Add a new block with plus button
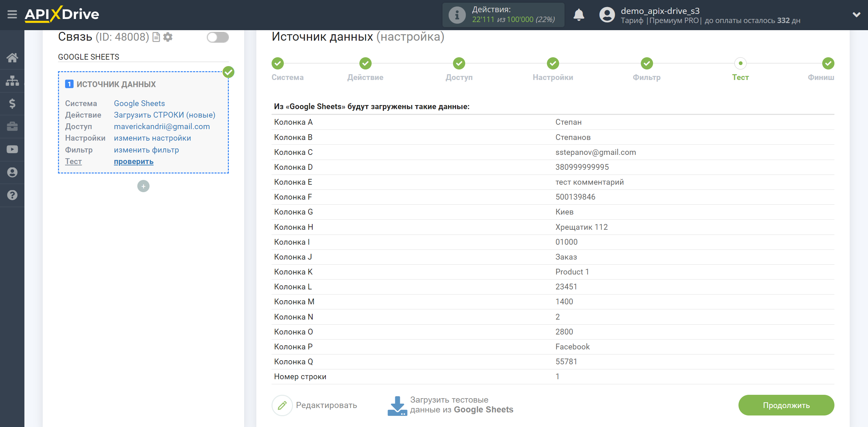The height and width of the screenshot is (427, 868). [x=143, y=186]
